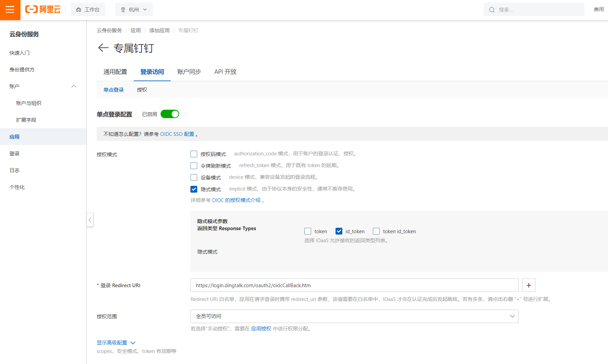Open 个性化 in the sidebar
The width and height of the screenshot is (608, 364).
pyautogui.click(x=17, y=187)
